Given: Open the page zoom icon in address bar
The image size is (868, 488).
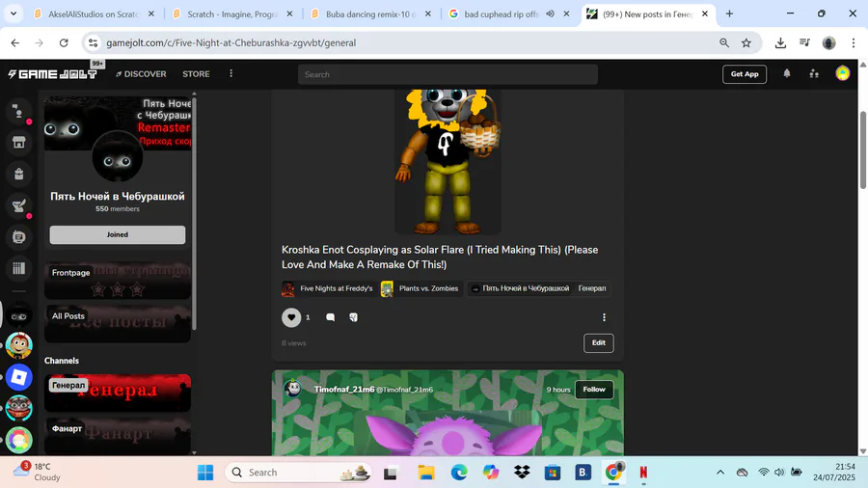Looking at the screenshot, I should [724, 42].
